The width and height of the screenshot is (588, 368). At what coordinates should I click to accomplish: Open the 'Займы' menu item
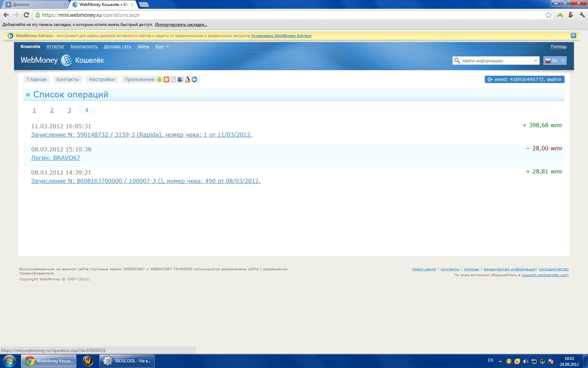tap(143, 47)
